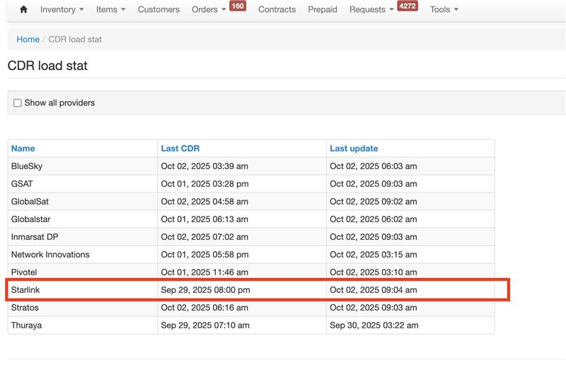Screen dimensions: 566x392
Task: Click Pivotel's last CDR 11:46 am
Action: pos(204,272)
